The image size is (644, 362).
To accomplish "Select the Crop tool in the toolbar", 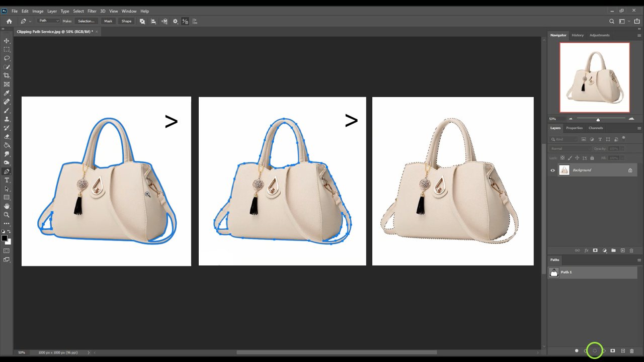I will [7, 75].
